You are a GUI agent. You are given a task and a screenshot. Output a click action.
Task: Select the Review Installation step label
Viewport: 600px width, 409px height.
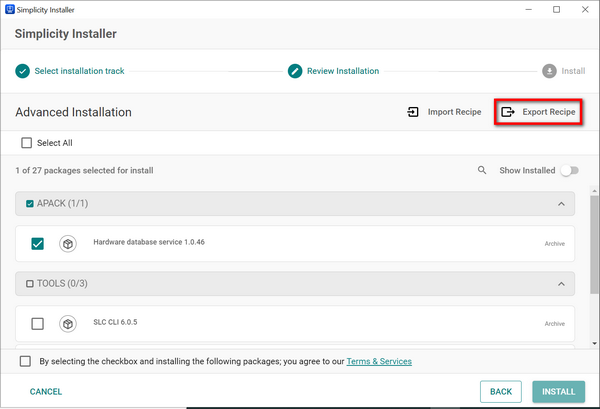click(343, 71)
